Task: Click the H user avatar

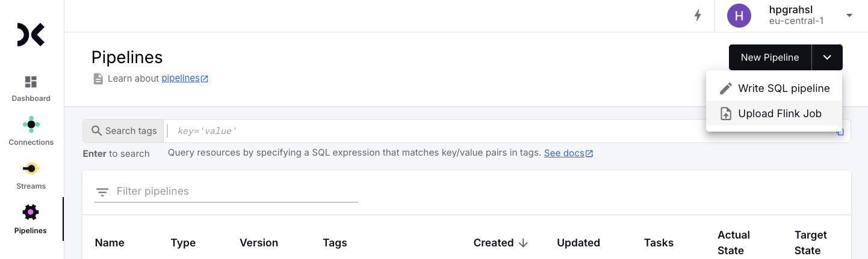Action: (x=739, y=16)
